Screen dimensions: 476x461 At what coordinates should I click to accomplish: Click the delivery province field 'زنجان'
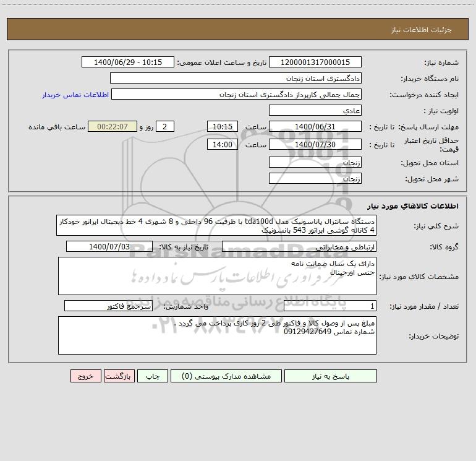(315, 163)
